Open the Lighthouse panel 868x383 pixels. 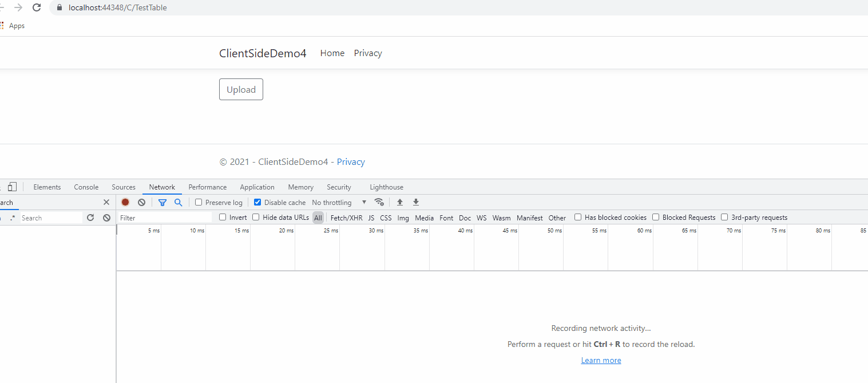click(x=386, y=187)
